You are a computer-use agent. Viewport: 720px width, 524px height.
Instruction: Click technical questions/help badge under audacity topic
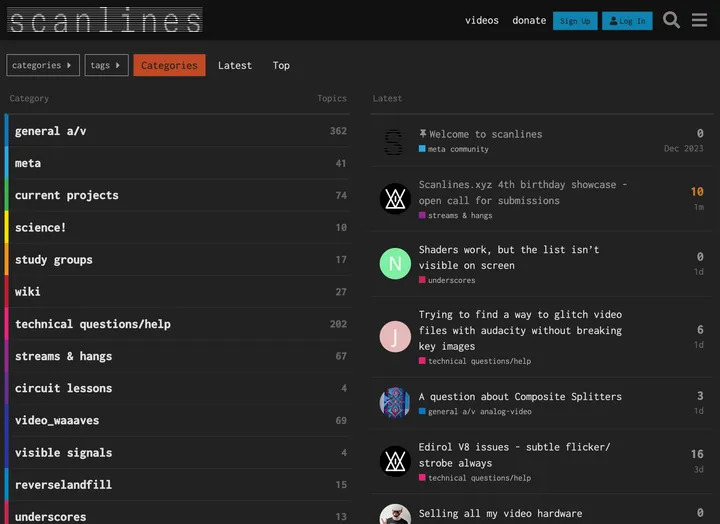tap(475, 361)
